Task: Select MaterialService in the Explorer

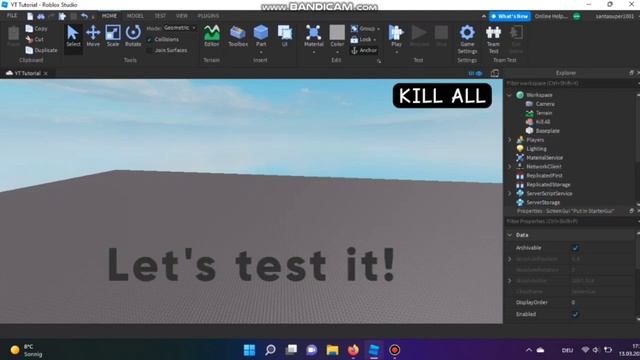Action: tap(544, 158)
